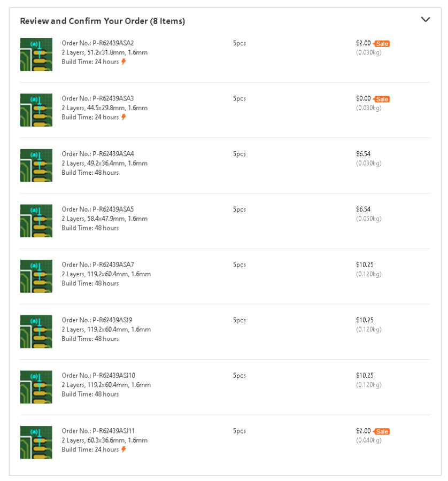Click the $6.54 price of order P-R62439ASA5
The width and height of the screenshot is (448, 481).
[364, 210]
